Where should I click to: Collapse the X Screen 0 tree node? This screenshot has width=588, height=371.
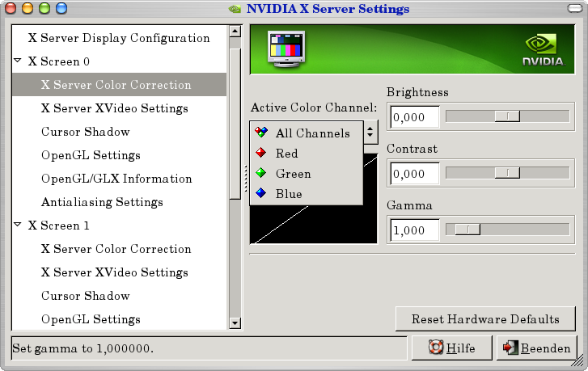(x=17, y=61)
